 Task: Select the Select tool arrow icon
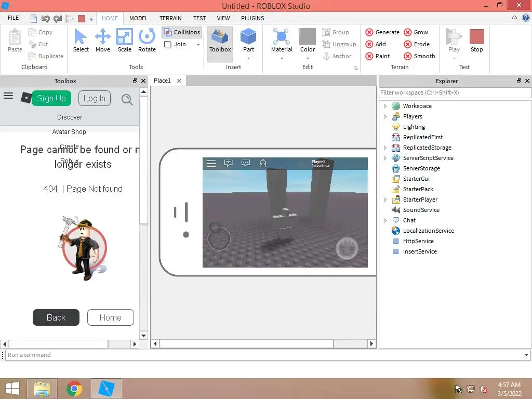point(81,37)
